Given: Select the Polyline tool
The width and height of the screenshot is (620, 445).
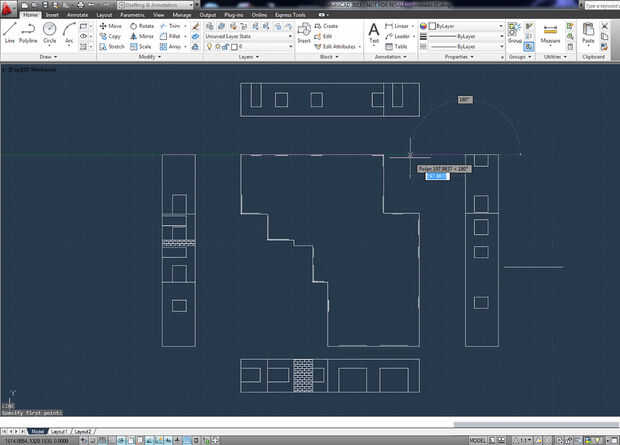Looking at the screenshot, I should 28,32.
